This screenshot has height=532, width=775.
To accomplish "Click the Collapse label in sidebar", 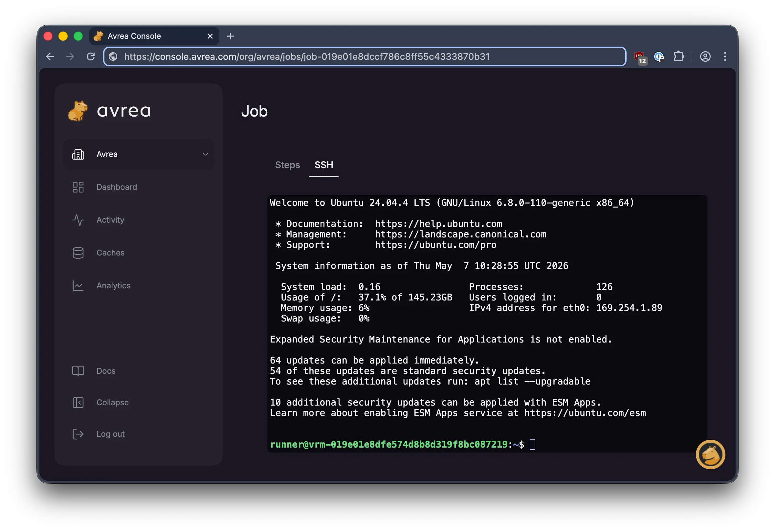I will click(112, 403).
